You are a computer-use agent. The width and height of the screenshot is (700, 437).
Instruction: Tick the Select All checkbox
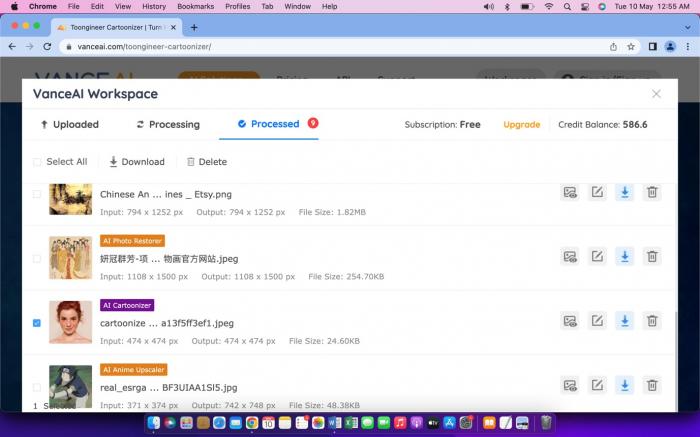click(37, 162)
